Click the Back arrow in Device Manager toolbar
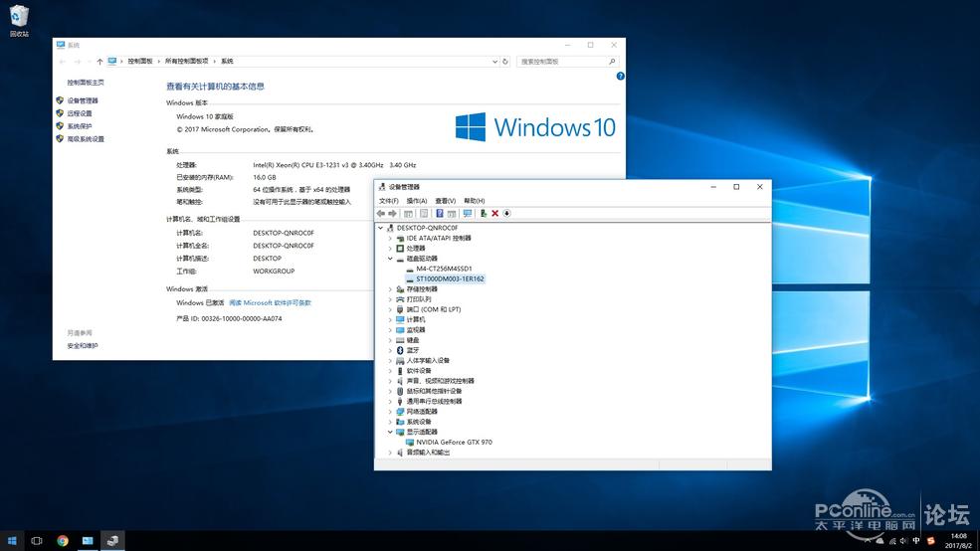 click(381, 214)
